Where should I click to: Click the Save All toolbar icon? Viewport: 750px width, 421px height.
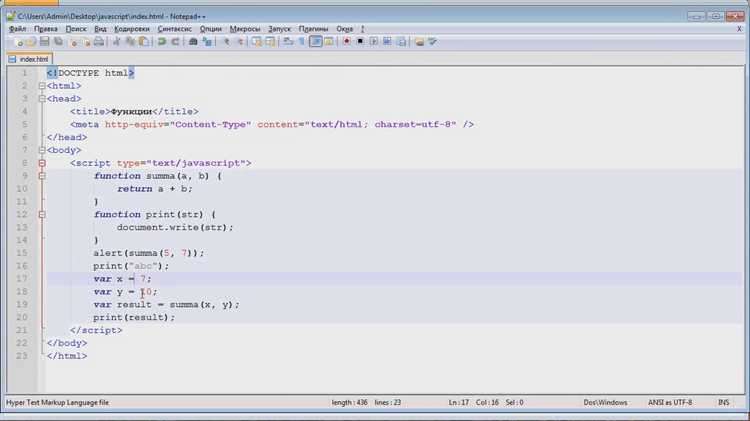point(58,42)
